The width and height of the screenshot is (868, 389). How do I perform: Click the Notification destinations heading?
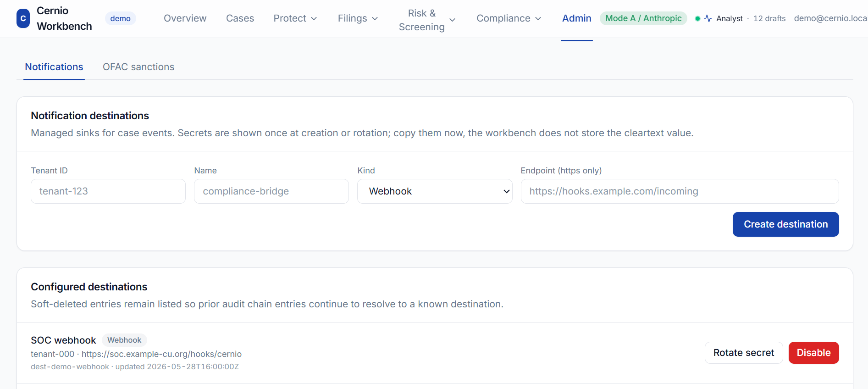point(90,116)
